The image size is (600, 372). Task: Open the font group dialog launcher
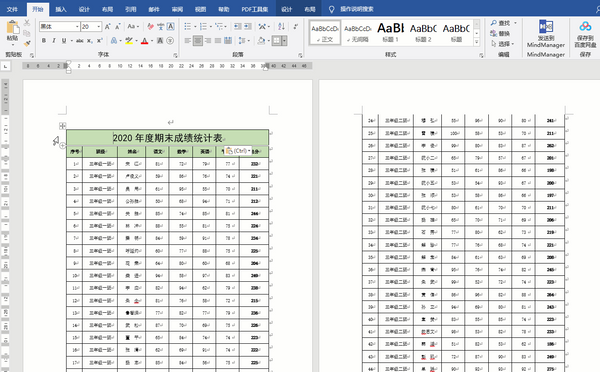click(175, 55)
